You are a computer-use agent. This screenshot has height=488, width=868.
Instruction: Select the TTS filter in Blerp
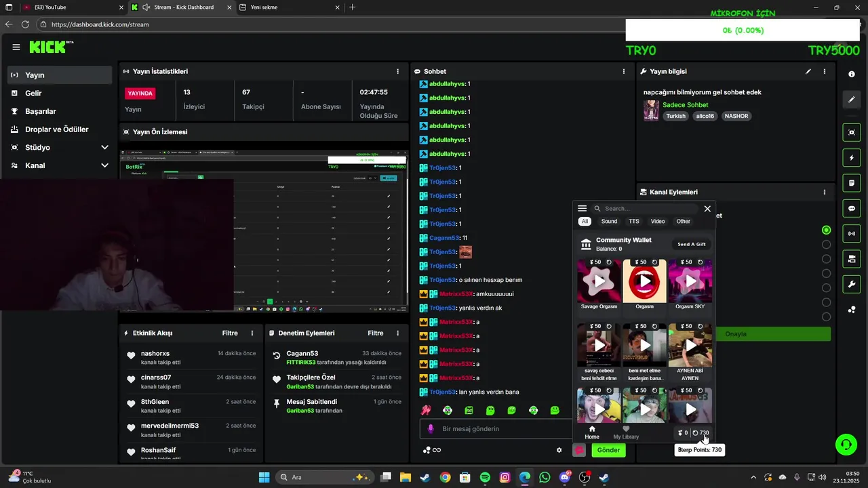(633, 222)
